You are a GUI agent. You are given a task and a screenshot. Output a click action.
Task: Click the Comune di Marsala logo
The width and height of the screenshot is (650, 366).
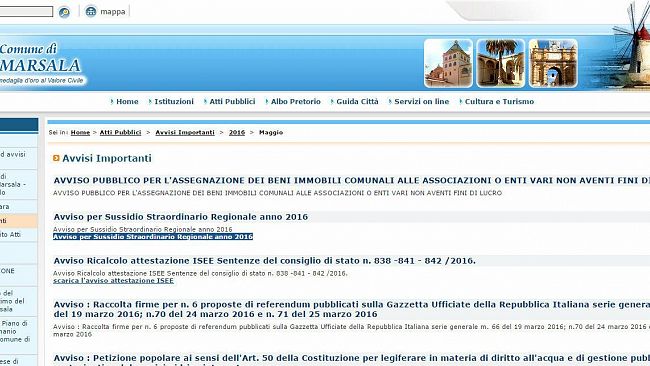[43, 63]
